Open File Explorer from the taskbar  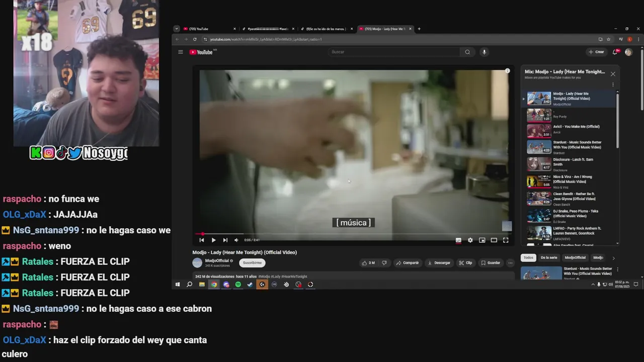(x=202, y=285)
